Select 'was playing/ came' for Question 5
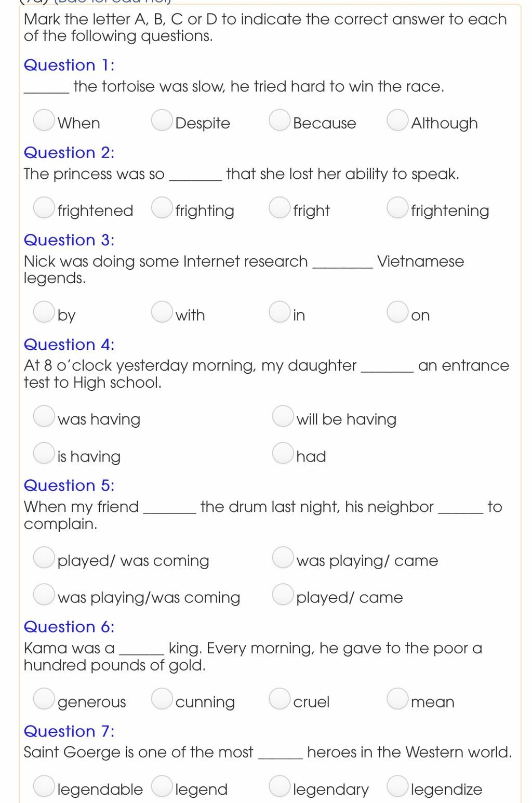532x803 pixels. click(283, 557)
